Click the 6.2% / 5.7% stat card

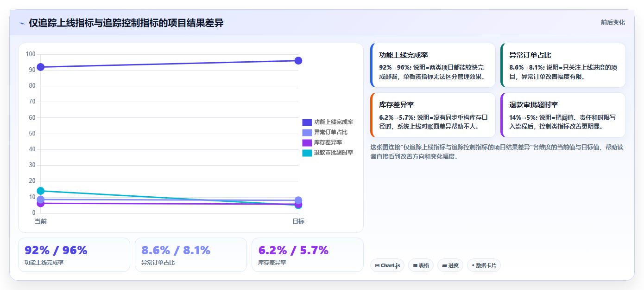(308, 255)
